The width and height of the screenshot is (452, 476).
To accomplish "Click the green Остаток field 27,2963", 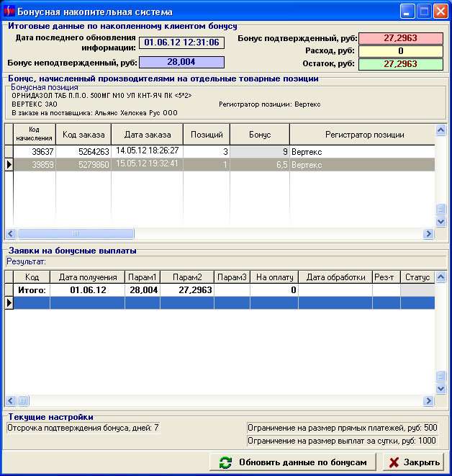I will point(400,64).
